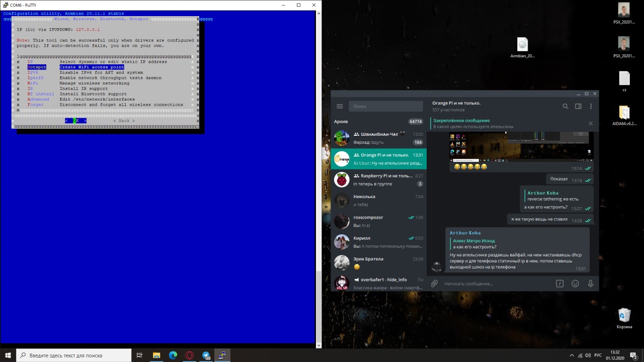Viewport: 644px width, 362px height.
Task: Select the Orange Pi и не только chat
Action: (379, 159)
